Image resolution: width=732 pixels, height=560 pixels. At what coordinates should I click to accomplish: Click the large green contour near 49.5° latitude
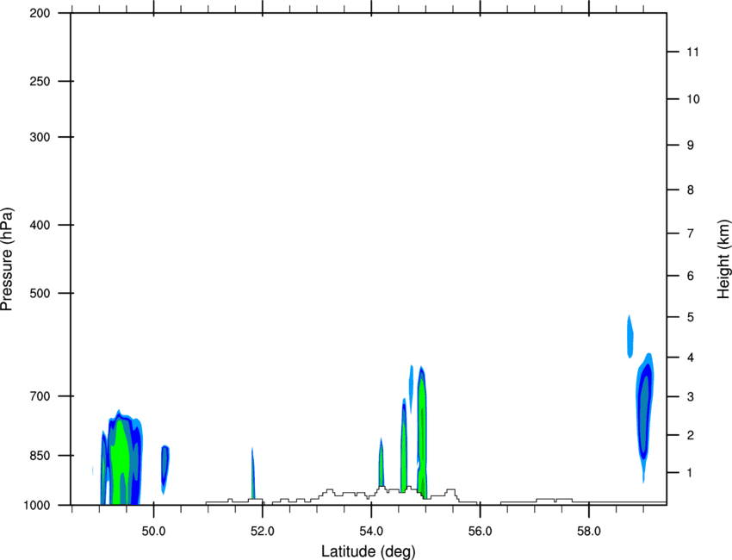[121, 457]
